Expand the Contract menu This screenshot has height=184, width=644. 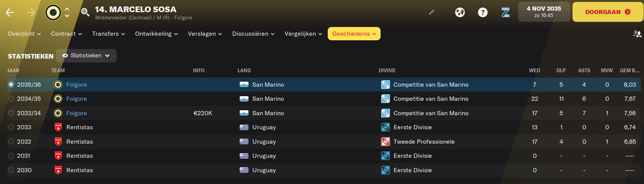point(67,34)
